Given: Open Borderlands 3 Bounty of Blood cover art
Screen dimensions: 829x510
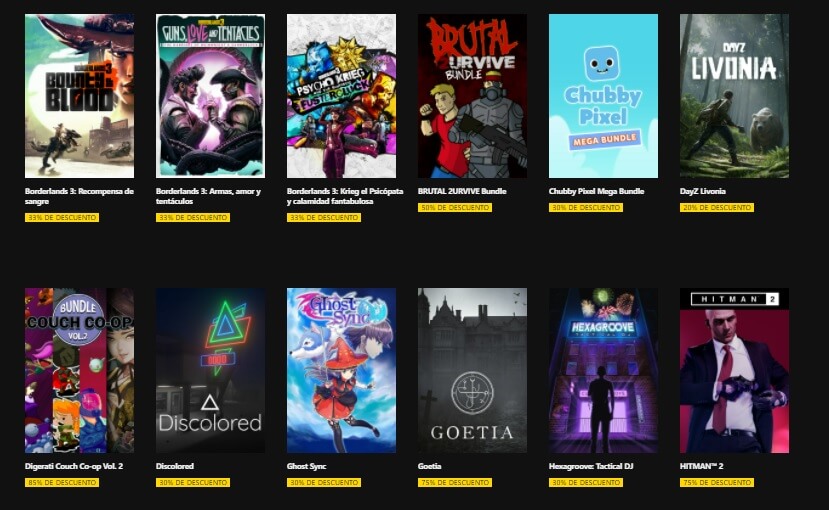Looking at the screenshot, I should pyautogui.click(x=79, y=96).
